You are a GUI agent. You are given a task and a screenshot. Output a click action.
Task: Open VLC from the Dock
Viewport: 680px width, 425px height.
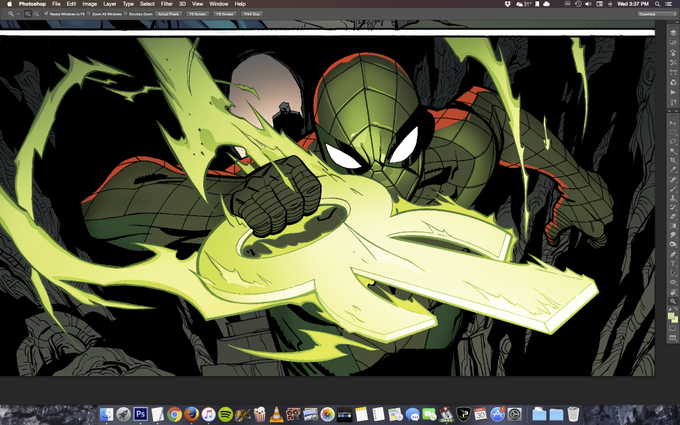tap(276, 414)
